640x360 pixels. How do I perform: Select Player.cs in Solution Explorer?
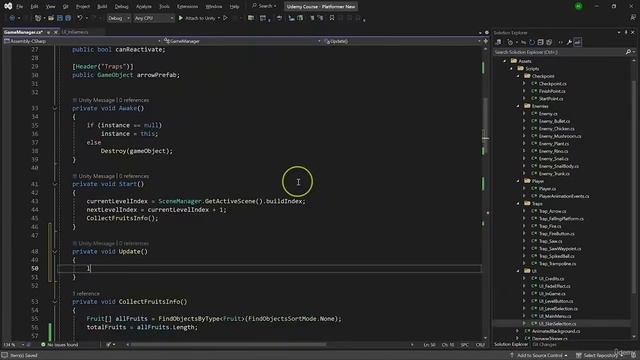[x=547, y=189]
